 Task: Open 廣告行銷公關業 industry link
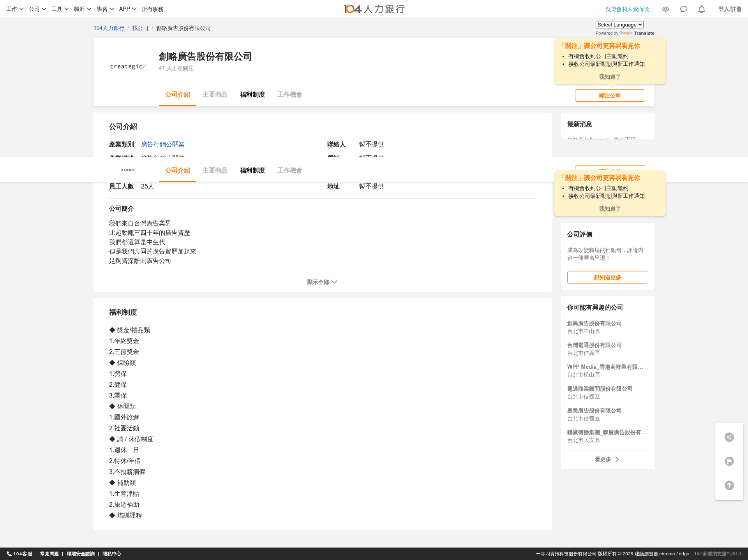pos(163,144)
